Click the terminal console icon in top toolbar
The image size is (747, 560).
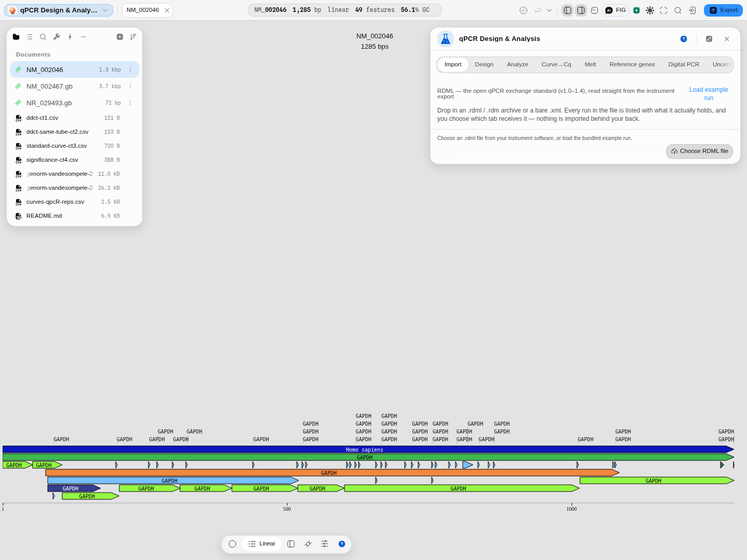coord(594,10)
